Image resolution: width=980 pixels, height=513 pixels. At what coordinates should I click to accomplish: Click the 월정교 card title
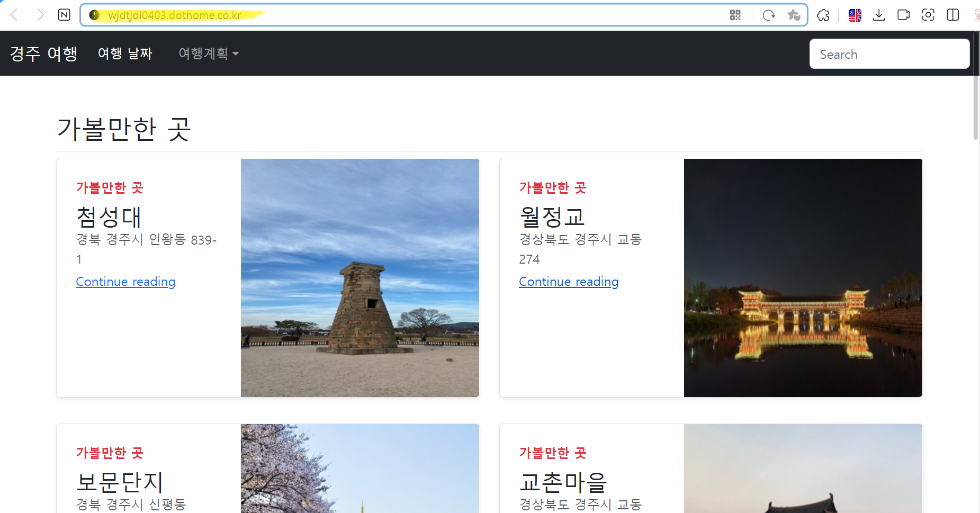pos(552,217)
